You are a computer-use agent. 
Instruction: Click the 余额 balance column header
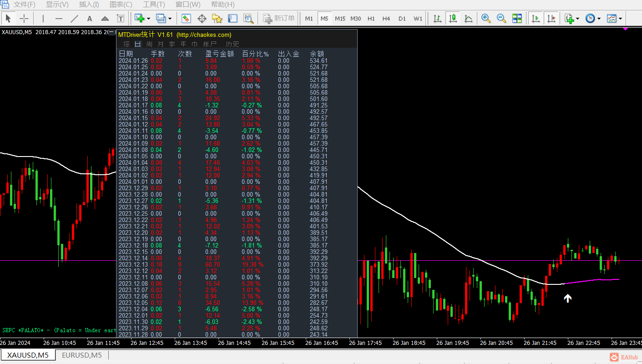click(317, 54)
